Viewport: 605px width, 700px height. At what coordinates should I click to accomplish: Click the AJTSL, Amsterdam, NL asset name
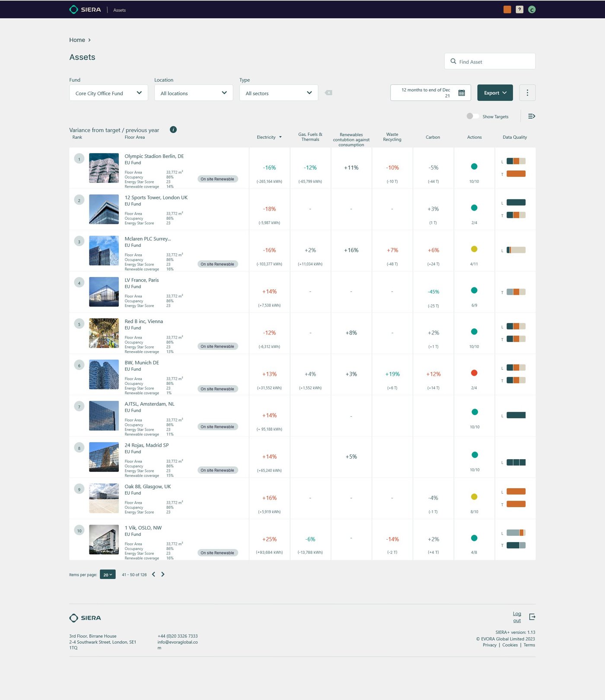point(150,404)
